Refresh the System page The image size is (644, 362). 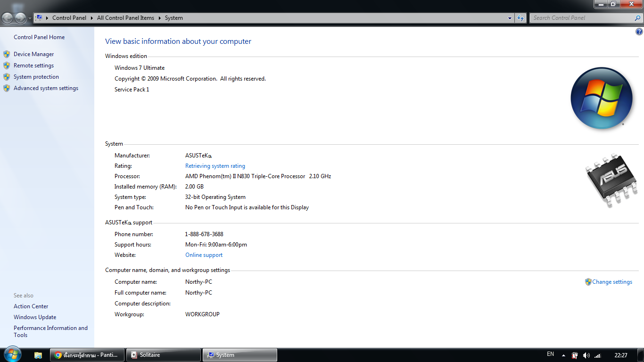click(520, 18)
